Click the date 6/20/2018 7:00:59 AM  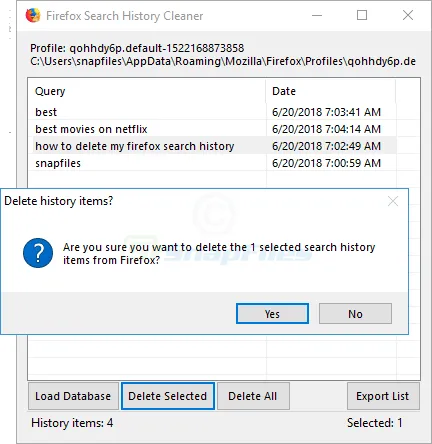point(326,163)
